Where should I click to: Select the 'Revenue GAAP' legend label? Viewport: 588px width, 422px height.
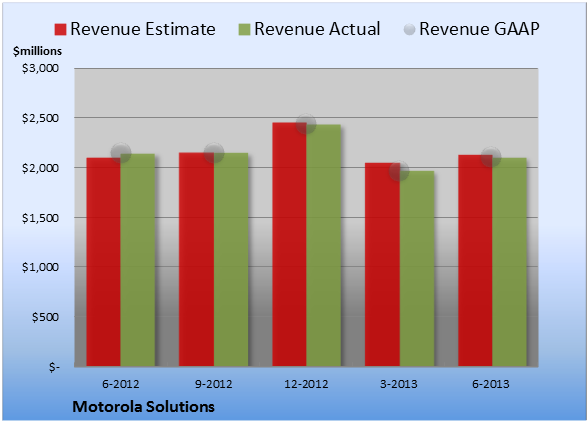[x=479, y=29]
